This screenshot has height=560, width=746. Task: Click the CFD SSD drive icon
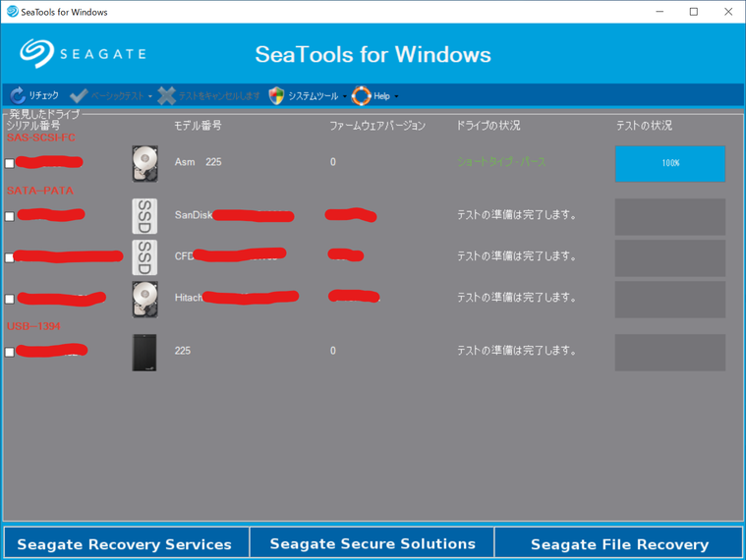144,257
